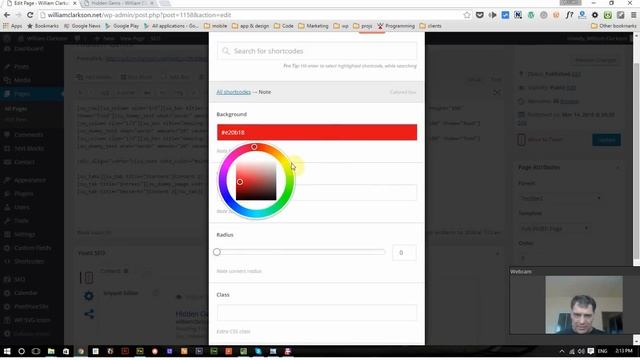This screenshot has height=360, width=640.
Task: Collapse the Page Attributes panel
Action: [x=618, y=167]
